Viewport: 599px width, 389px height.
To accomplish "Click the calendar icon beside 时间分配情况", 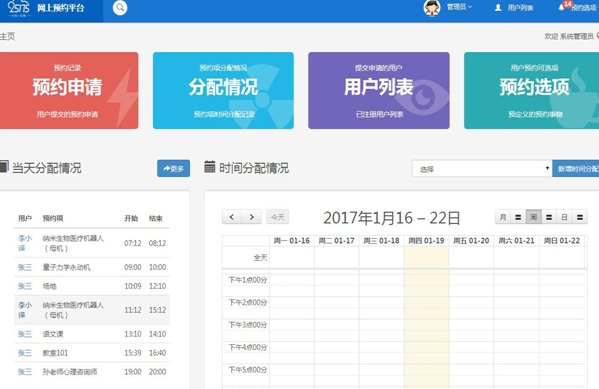I will tap(209, 167).
